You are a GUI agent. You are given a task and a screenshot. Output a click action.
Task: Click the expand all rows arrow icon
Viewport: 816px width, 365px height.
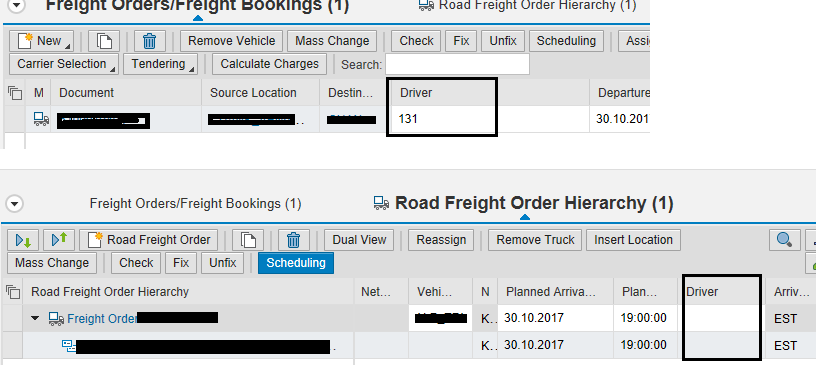point(23,240)
